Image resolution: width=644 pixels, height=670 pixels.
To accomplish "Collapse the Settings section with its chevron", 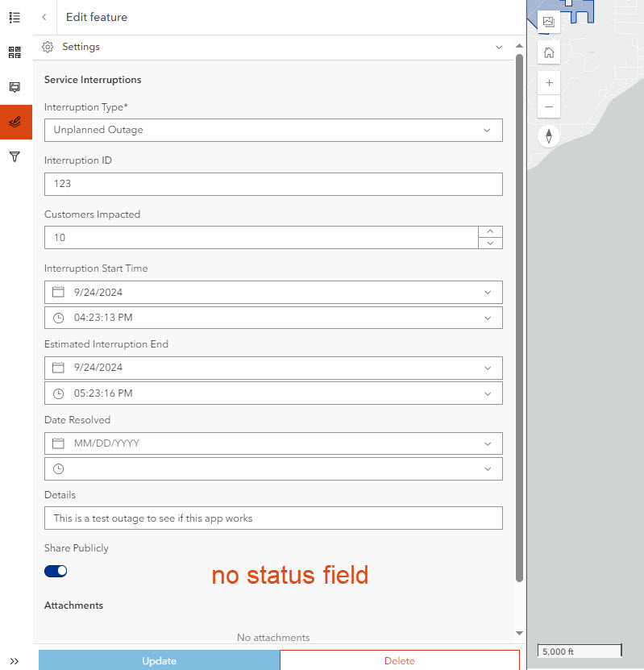I will pos(499,47).
